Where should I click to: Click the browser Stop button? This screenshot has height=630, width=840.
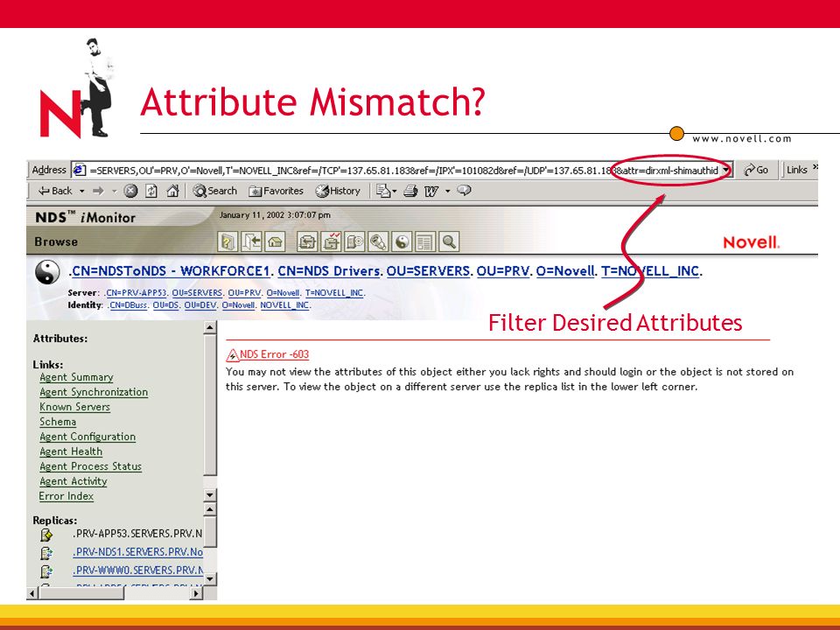tap(130, 191)
